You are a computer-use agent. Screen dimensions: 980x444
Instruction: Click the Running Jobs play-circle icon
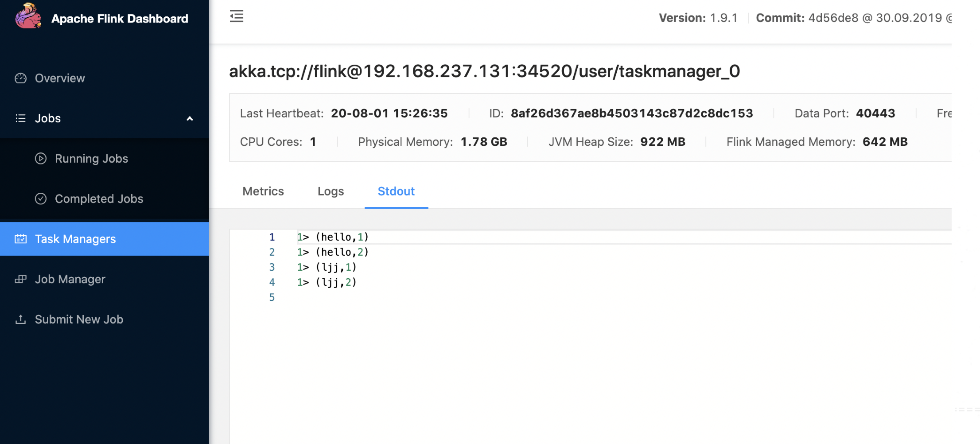click(41, 159)
